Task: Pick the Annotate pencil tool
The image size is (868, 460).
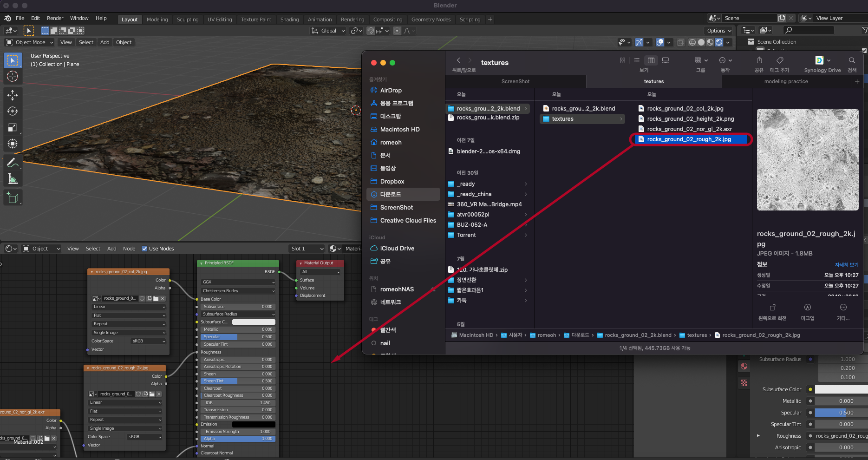Action: [13, 163]
